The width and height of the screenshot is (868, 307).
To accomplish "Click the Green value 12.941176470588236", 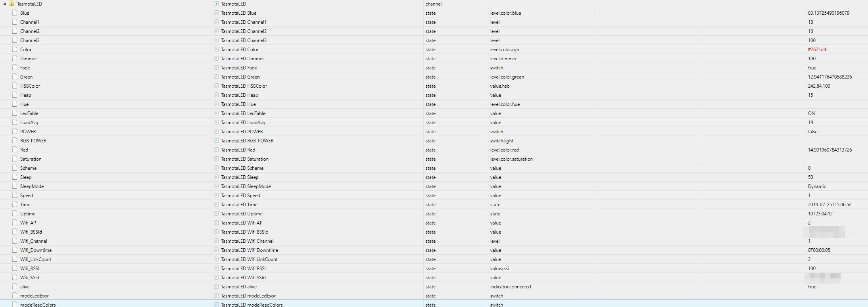I will [x=830, y=77].
